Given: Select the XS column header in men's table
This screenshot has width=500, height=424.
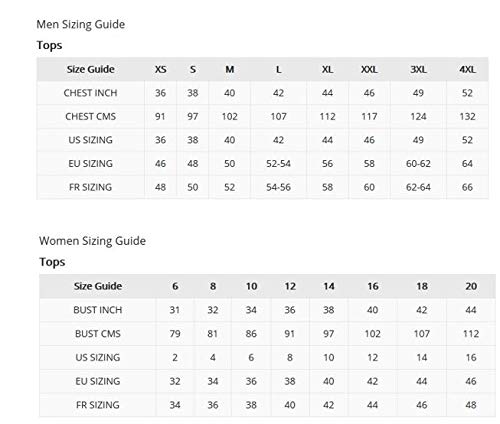Looking at the screenshot, I should pos(160,69).
